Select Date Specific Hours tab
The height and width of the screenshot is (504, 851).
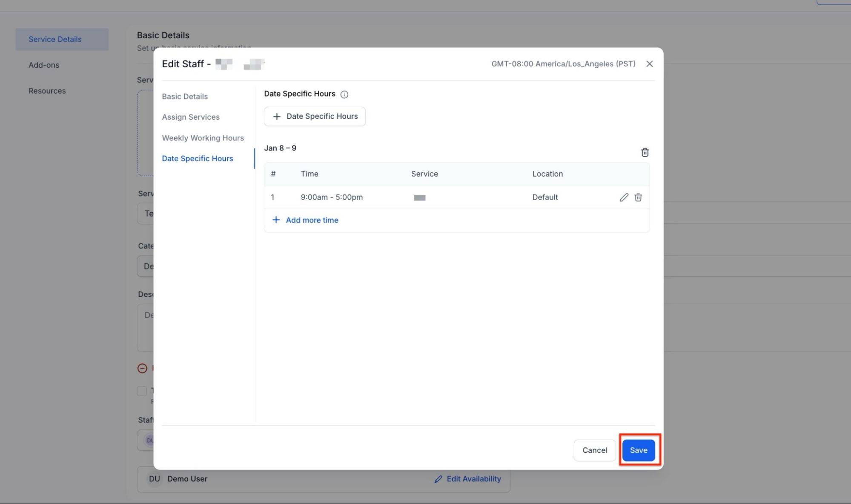(x=197, y=158)
